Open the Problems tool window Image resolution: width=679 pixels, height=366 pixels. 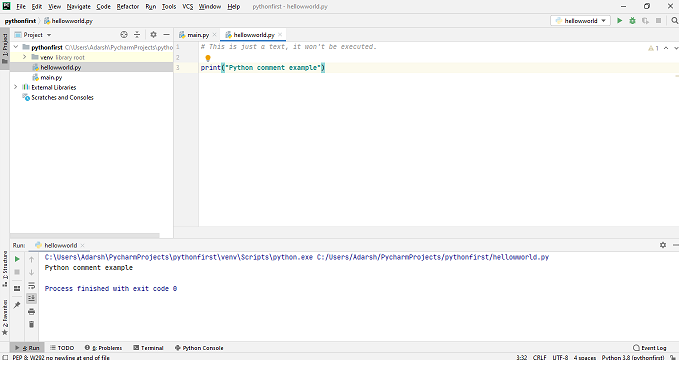(103, 348)
